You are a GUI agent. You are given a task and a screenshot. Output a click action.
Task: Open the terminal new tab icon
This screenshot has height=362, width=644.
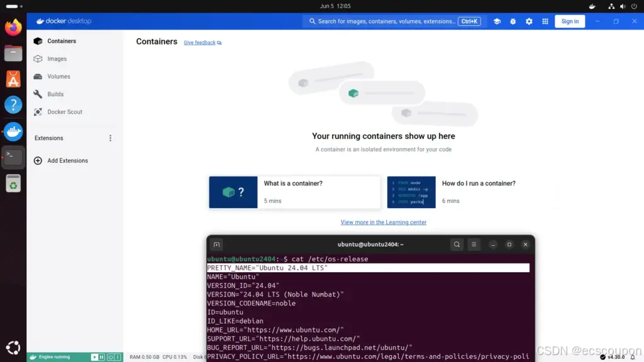point(216,244)
